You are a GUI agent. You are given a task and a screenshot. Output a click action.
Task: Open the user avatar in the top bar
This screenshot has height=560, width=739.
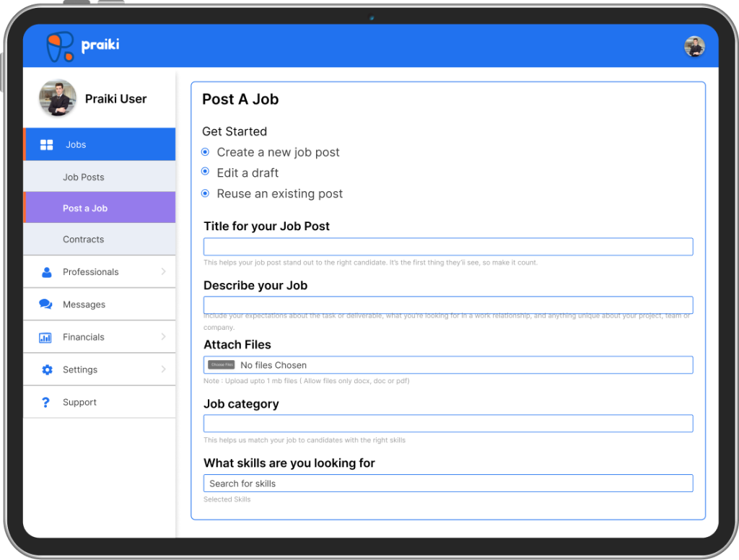[x=694, y=46]
